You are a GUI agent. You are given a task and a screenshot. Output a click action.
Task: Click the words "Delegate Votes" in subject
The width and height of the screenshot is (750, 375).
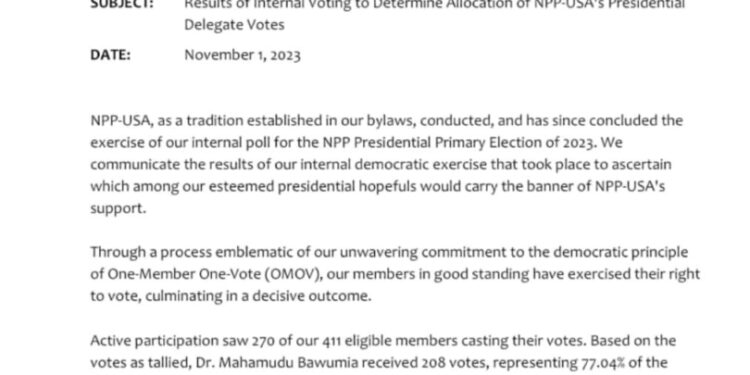(234, 25)
